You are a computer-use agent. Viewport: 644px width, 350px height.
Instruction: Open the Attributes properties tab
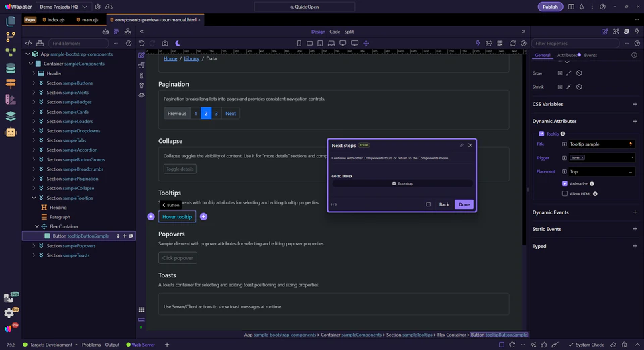568,55
